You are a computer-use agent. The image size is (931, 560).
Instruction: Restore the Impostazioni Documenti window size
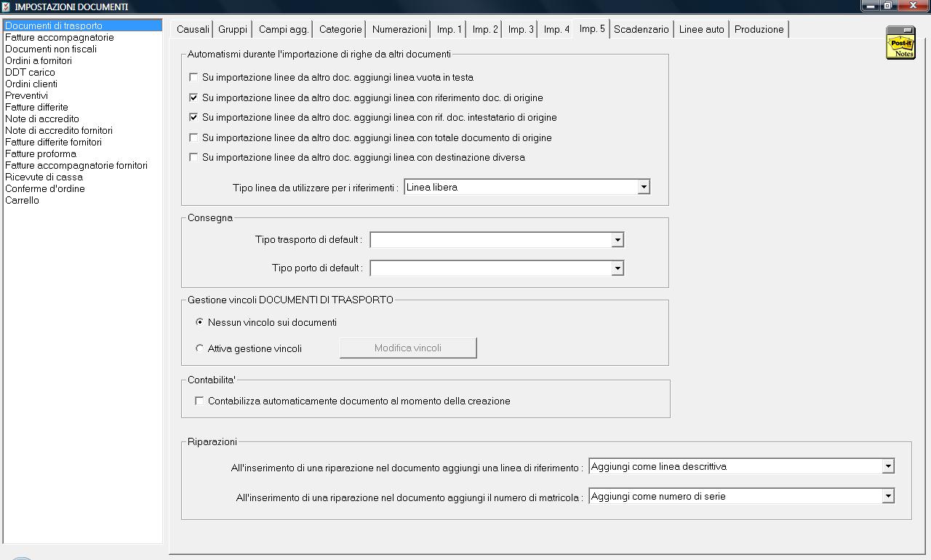click(888, 6)
